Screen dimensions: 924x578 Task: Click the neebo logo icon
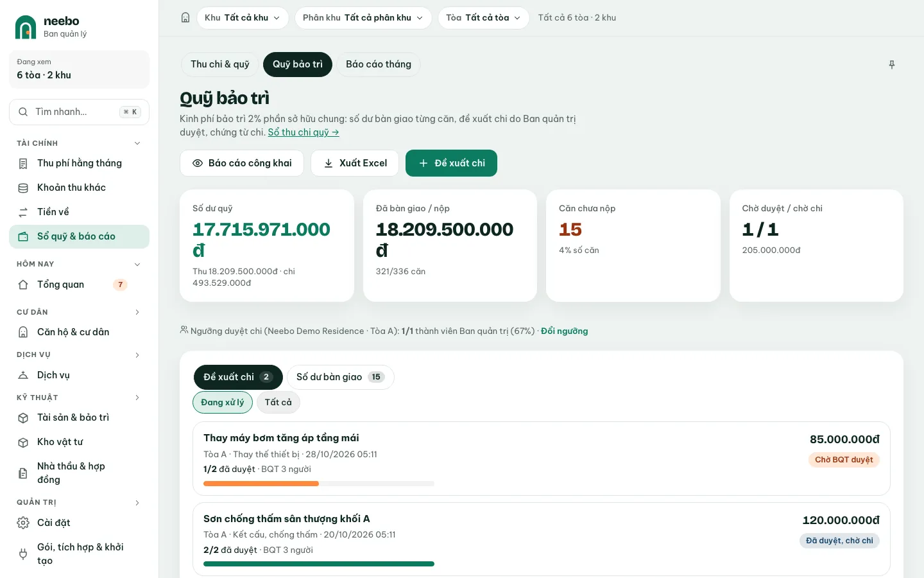[26, 27]
